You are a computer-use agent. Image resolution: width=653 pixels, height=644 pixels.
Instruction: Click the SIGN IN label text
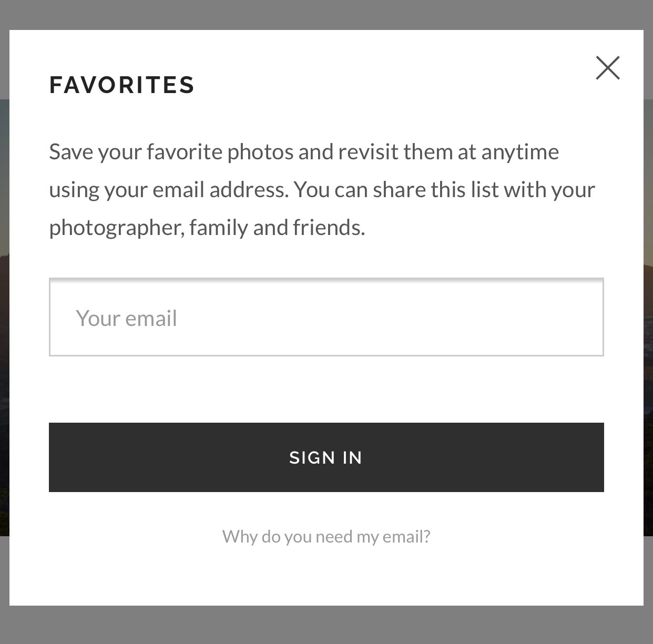tap(326, 457)
